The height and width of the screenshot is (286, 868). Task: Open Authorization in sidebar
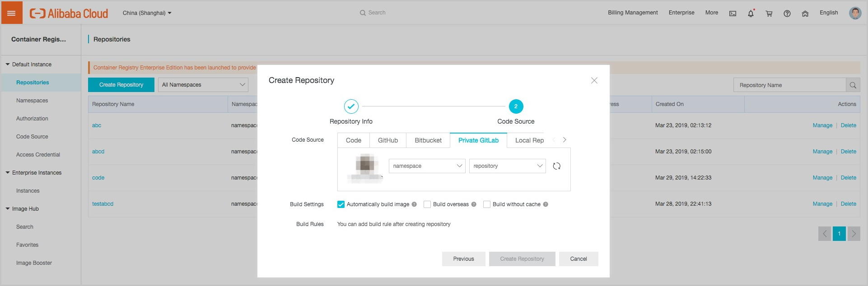(32, 119)
